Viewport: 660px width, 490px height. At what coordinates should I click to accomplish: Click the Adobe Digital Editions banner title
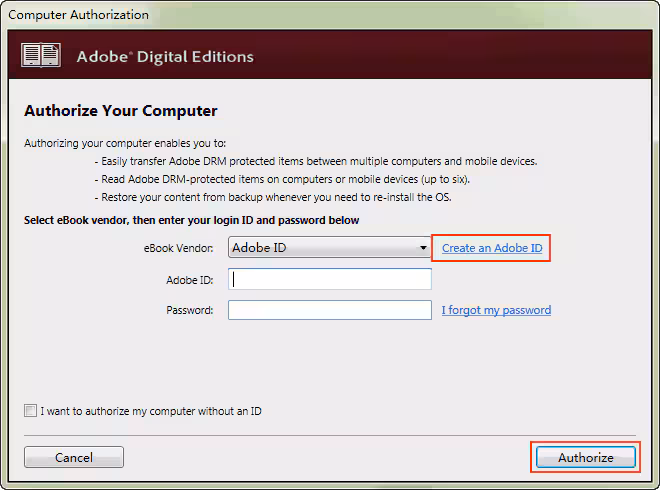165,57
